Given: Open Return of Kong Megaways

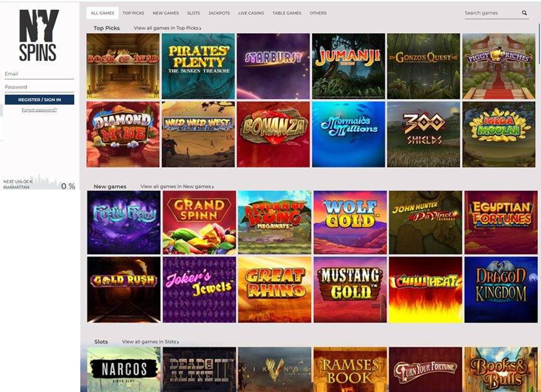Looking at the screenshot, I should (x=275, y=223).
